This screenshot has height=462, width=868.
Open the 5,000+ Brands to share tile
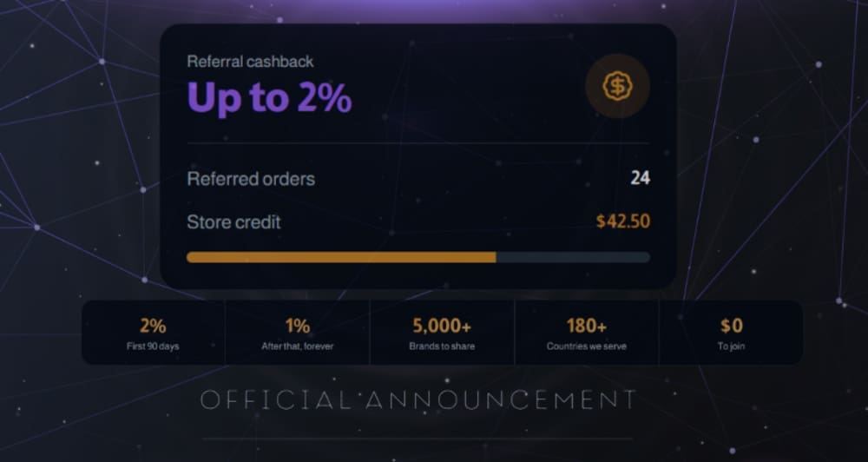(x=443, y=333)
